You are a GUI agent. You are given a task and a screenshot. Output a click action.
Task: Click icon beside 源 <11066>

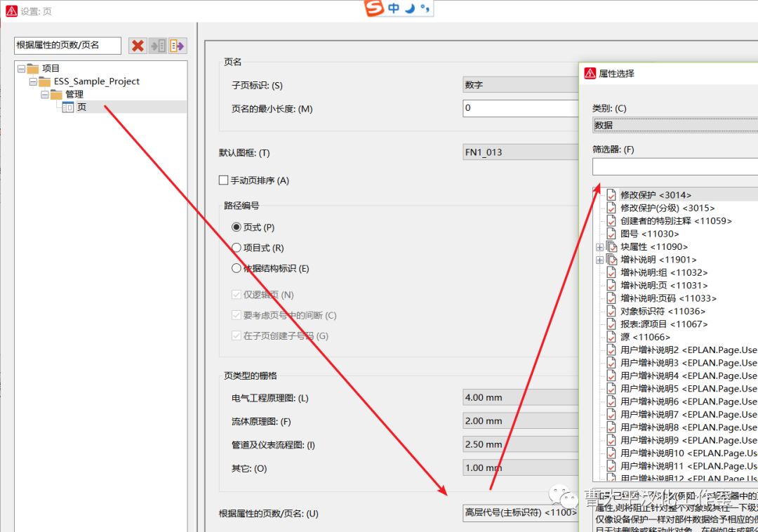[x=611, y=337]
